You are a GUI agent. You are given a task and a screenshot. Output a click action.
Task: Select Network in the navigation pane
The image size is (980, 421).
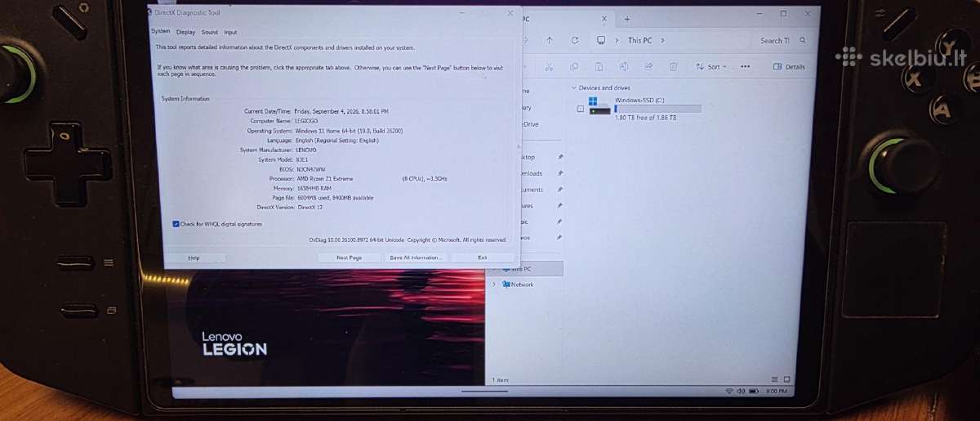click(x=522, y=284)
